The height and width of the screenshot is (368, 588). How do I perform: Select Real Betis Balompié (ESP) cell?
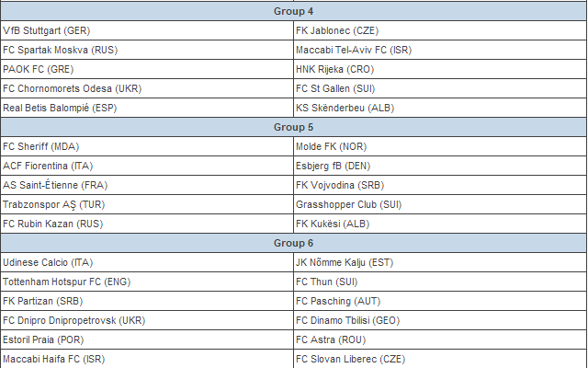pyautogui.click(x=60, y=108)
